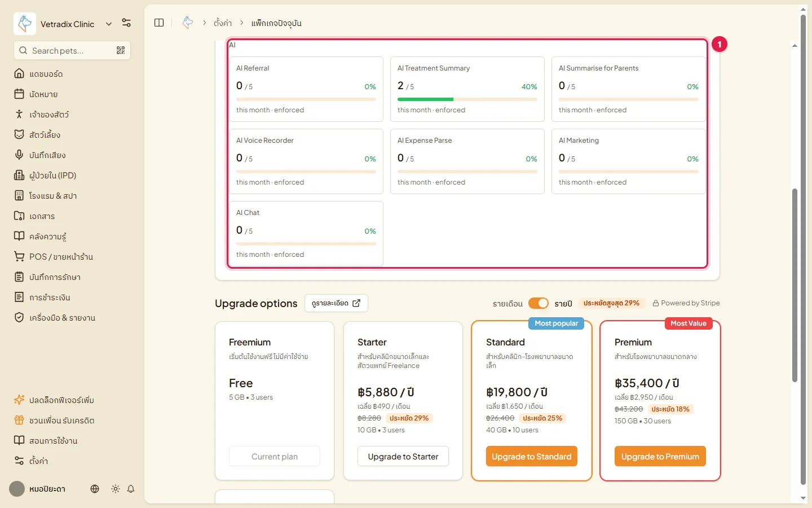Expand the Vetradix Clinic switcher dropdown
Screen dimensions: 812x508
[109, 24]
